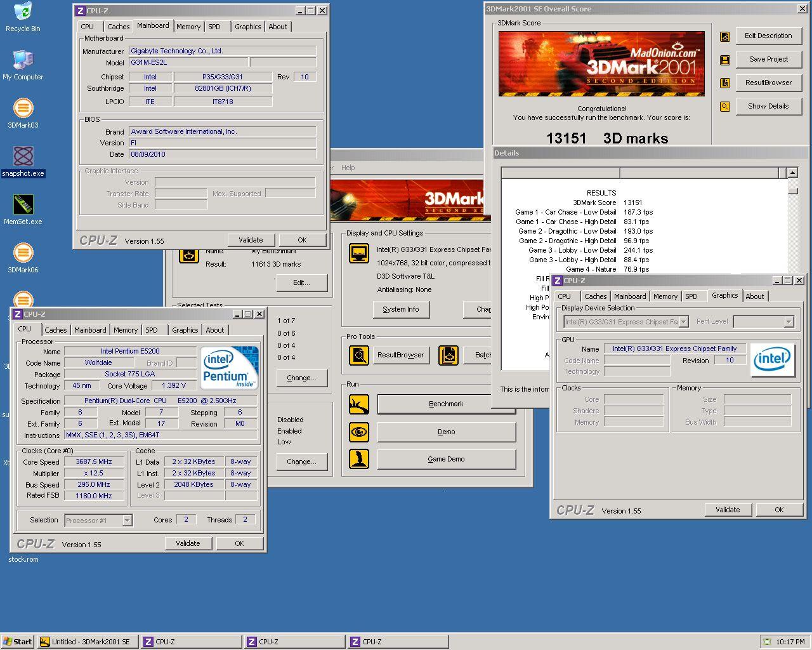812x650 pixels.
Task: Click the Save Project button
Action: click(x=768, y=60)
